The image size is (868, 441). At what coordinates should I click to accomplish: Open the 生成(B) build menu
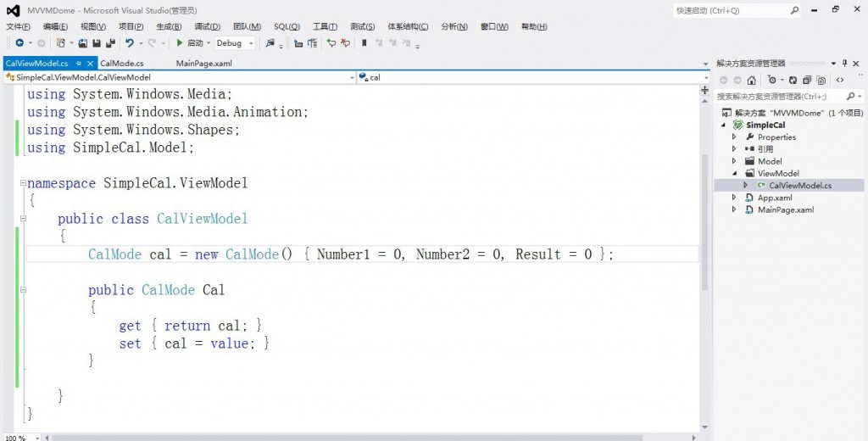click(x=169, y=26)
